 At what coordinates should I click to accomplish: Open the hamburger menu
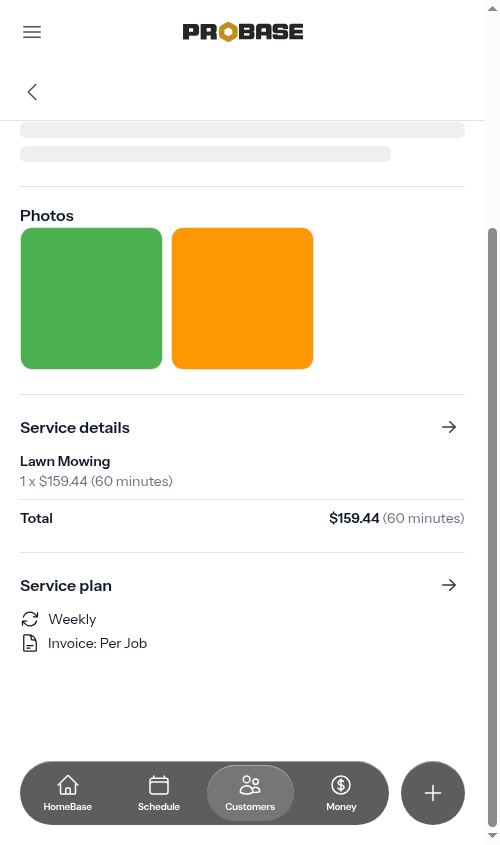[x=32, y=32]
